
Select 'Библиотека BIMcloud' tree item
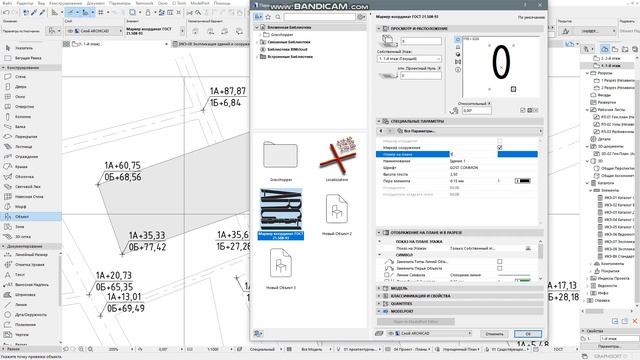click(287, 49)
